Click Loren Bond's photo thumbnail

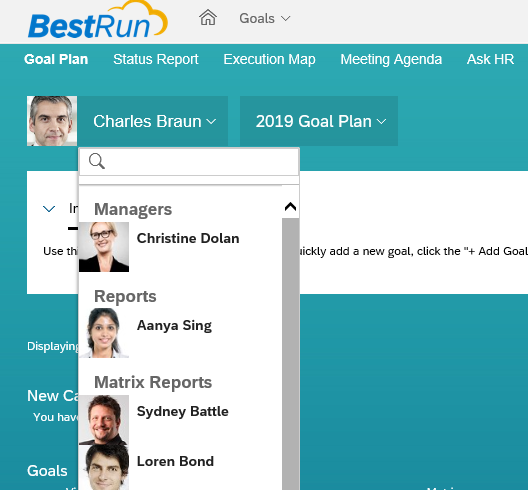point(104,467)
